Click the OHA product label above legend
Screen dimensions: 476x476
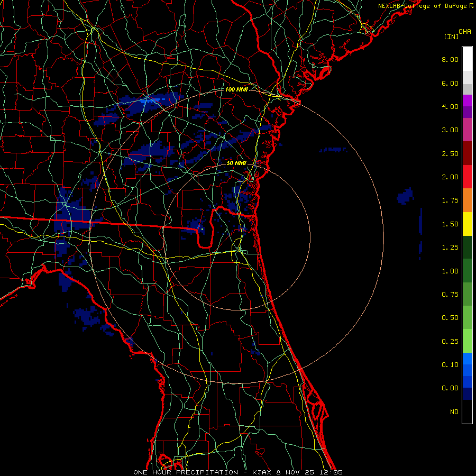click(464, 32)
